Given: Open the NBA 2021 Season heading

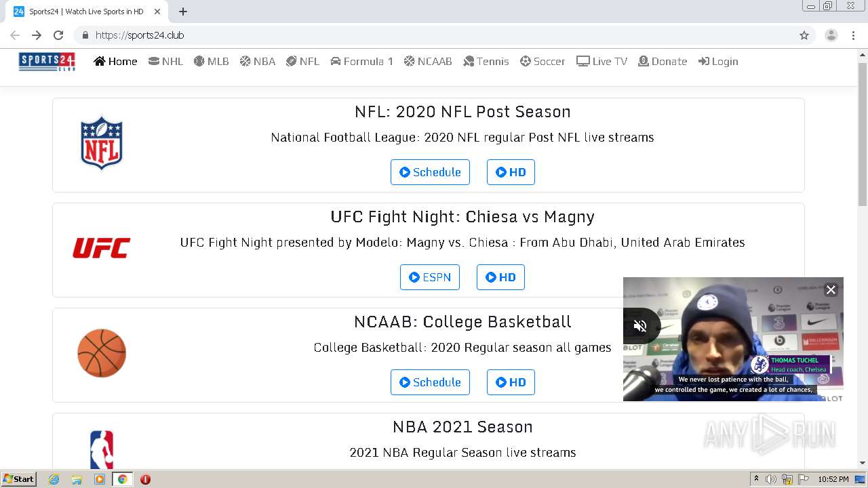Looking at the screenshot, I should (462, 427).
